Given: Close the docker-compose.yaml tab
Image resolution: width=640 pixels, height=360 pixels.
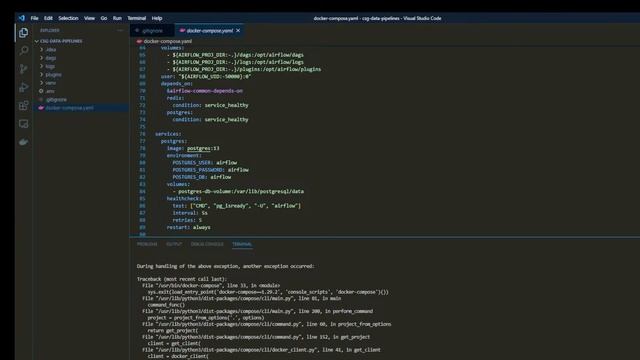Looking at the screenshot, I should (x=238, y=31).
